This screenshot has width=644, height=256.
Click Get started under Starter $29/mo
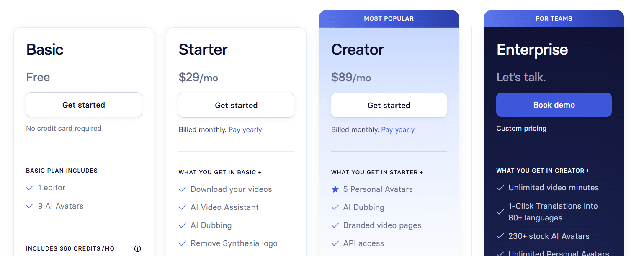(x=236, y=105)
